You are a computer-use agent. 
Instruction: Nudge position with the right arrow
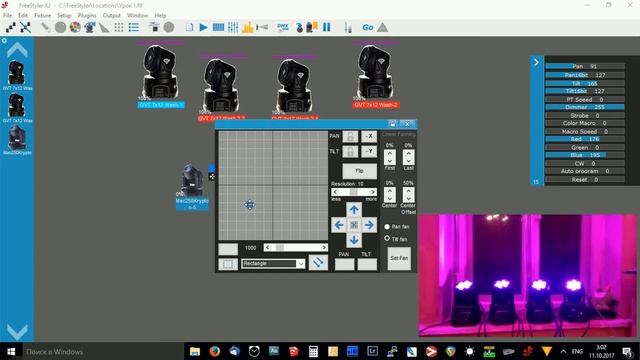point(369,225)
